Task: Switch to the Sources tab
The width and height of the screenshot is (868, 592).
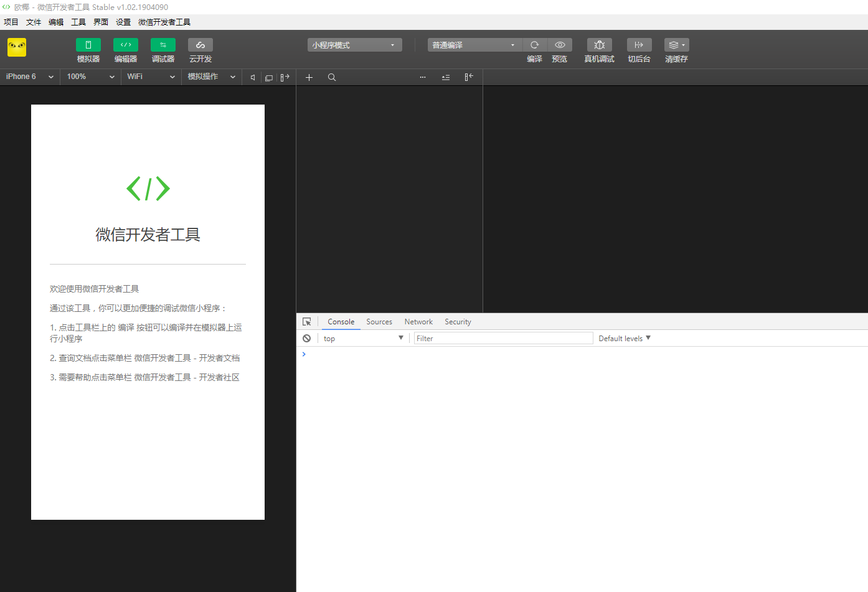Action: click(x=379, y=322)
